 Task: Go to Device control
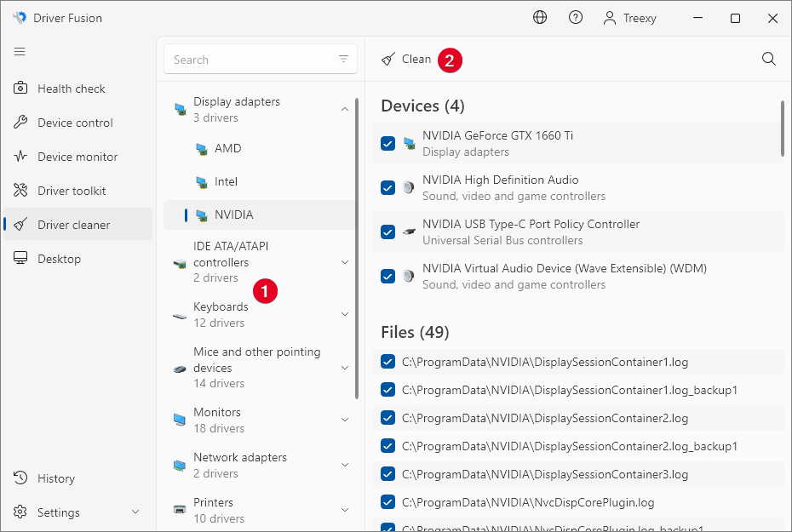77,123
